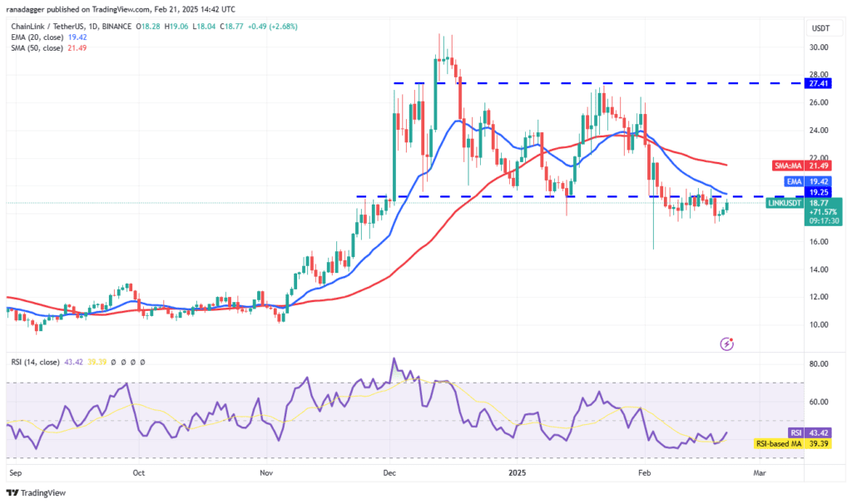Click the purple lightning bolt icon
The height and width of the screenshot is (504, 852).
728,343
